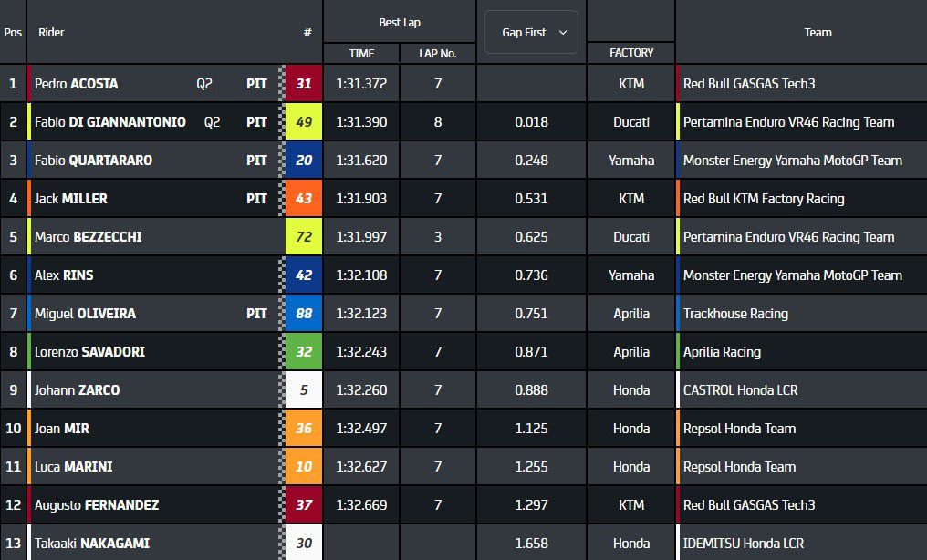Click the Q2 tag beside Acosta
Viewport: 927px width, 560px height.
pyautogui.click(x=204, y=84)
